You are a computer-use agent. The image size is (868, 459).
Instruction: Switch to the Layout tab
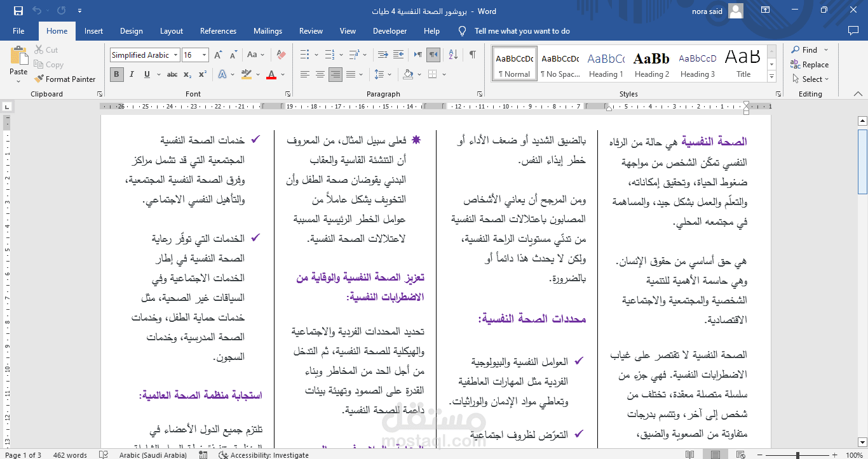[172, 31]
